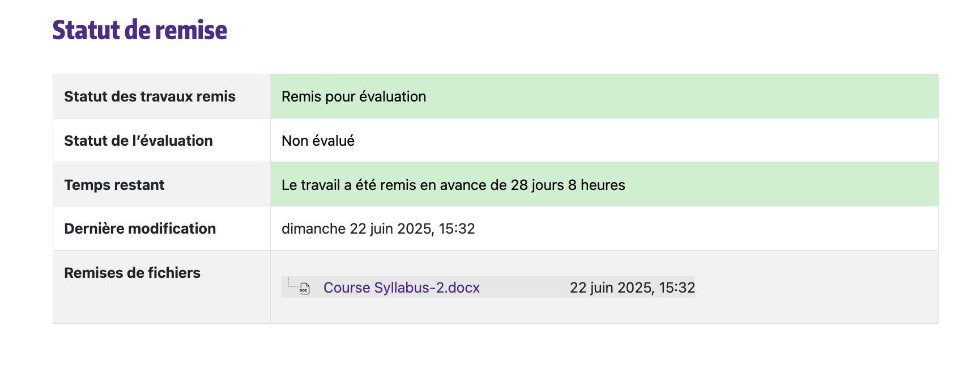The image size is (980, 372).
Task: Select the 'Statut des travaux remis' label
Action: coord(150,96)
